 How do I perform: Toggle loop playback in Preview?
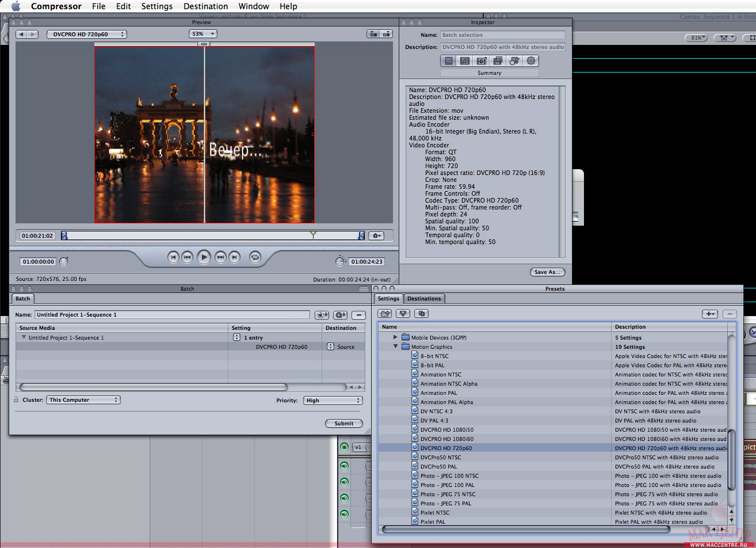pos(255,257)
